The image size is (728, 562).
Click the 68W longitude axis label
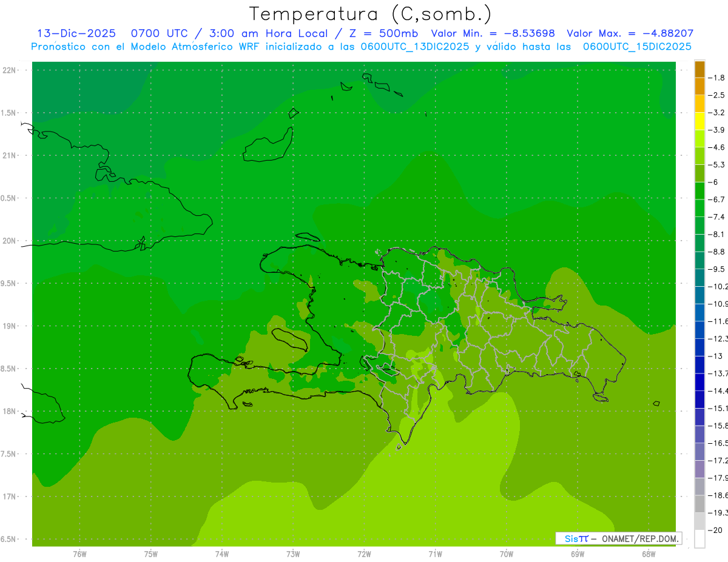tap(649, 554)
